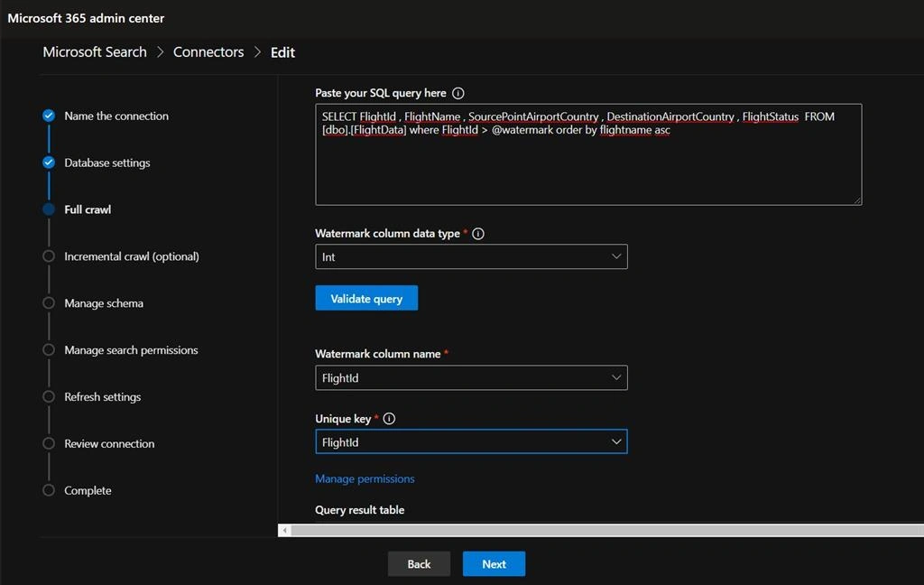Click completed checkmark for Name the connection
The width and height of the screenshot is (924, 585).
pyautogui.click(x=49, y=116)
